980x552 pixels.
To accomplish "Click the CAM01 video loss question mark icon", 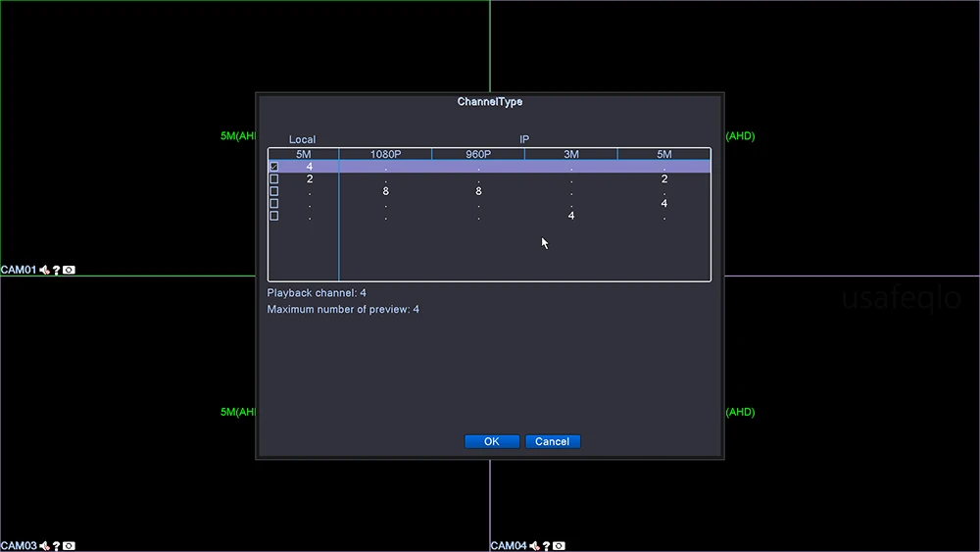I will tap(56, 270).
